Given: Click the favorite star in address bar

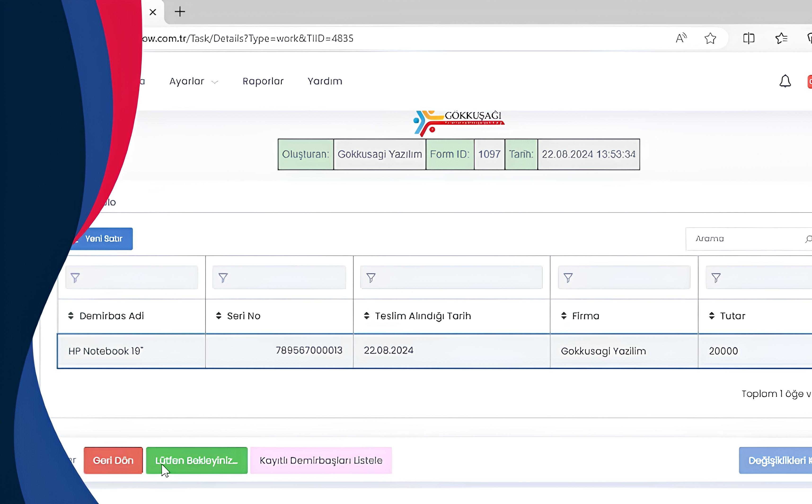Looking at the screenshot, I should coord(710,38).
